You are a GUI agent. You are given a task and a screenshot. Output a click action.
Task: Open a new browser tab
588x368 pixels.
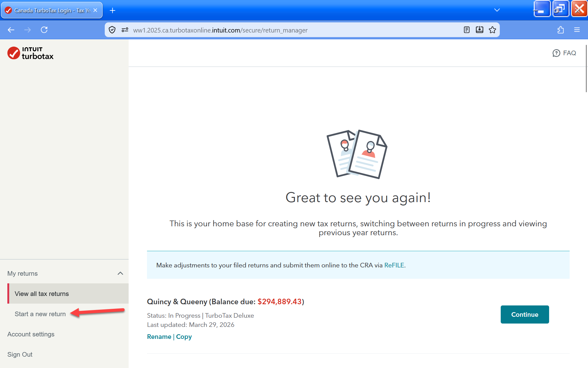click(x=112, y=10)
